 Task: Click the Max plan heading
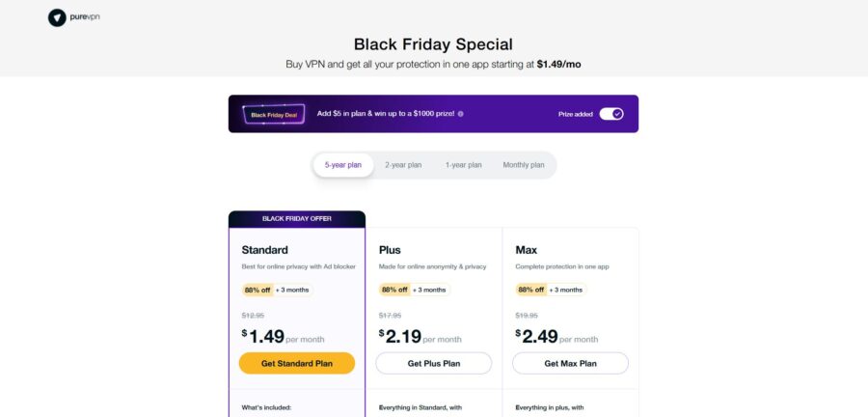[527, 250]
